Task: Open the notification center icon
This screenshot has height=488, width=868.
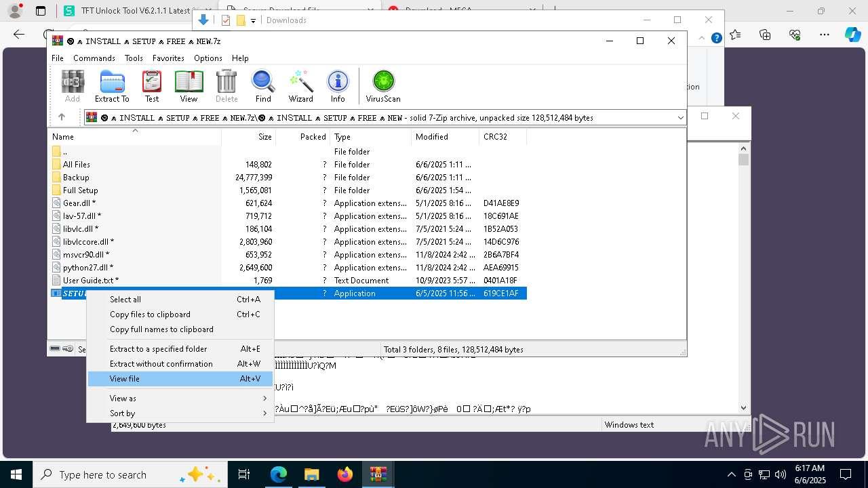Action: pos(846,474)
